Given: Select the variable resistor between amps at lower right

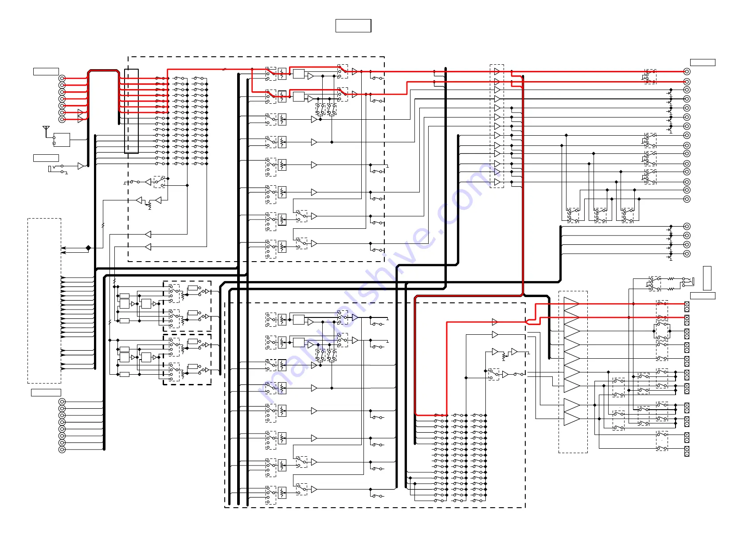Looking at the screenshot, I should pyautogui.click(x=504, y=356).
